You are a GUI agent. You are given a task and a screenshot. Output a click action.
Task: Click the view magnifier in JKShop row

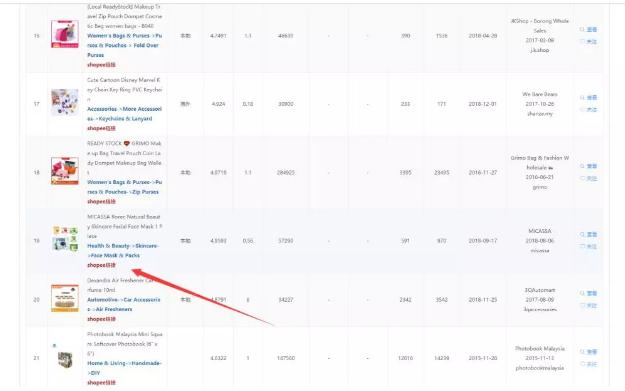(x=588, y=29)
